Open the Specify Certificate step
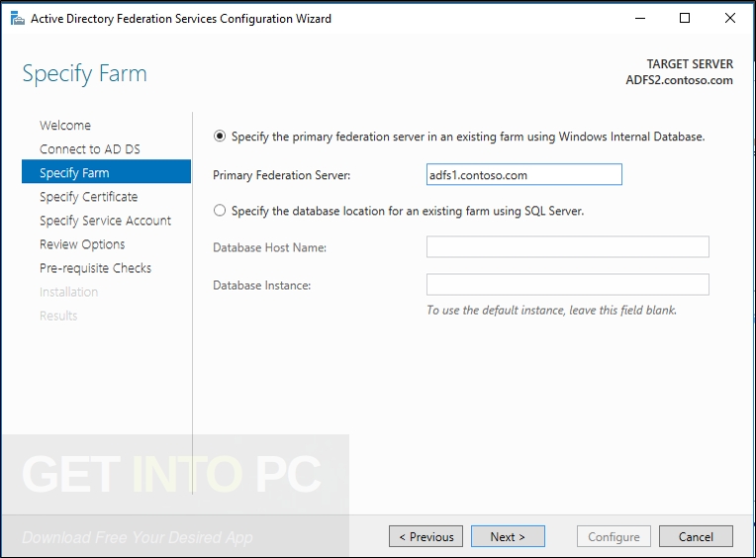 click(89, 197)
